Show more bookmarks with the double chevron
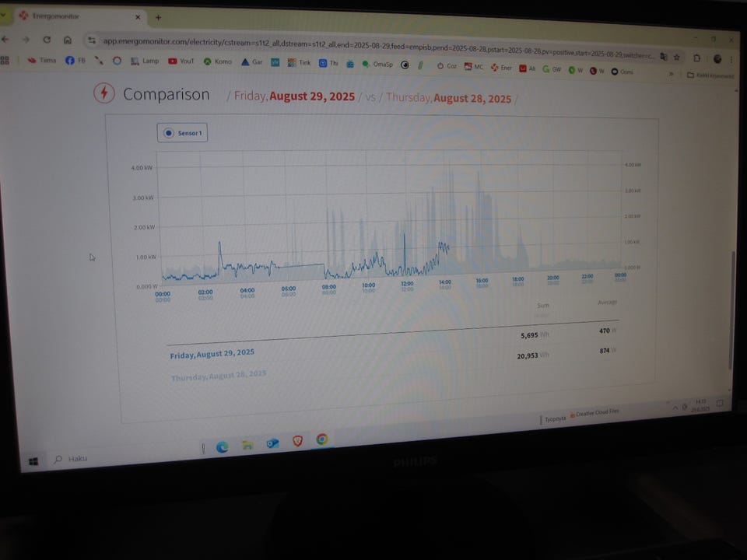Image resolution: width=747 pixels, height=560 pixels. [672, 74]
